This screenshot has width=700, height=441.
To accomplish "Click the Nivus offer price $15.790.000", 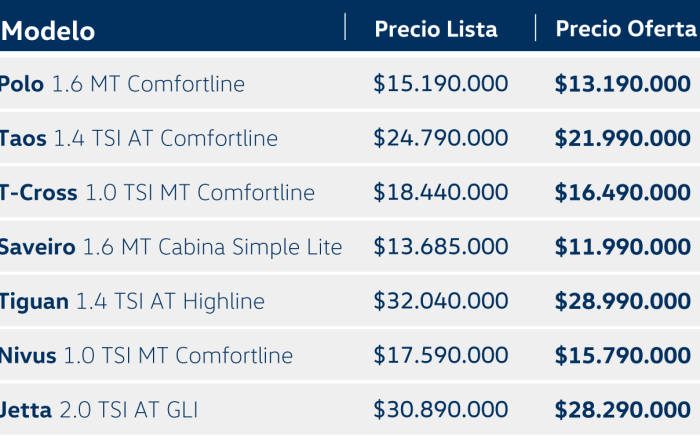I will [x=623, y=355].
